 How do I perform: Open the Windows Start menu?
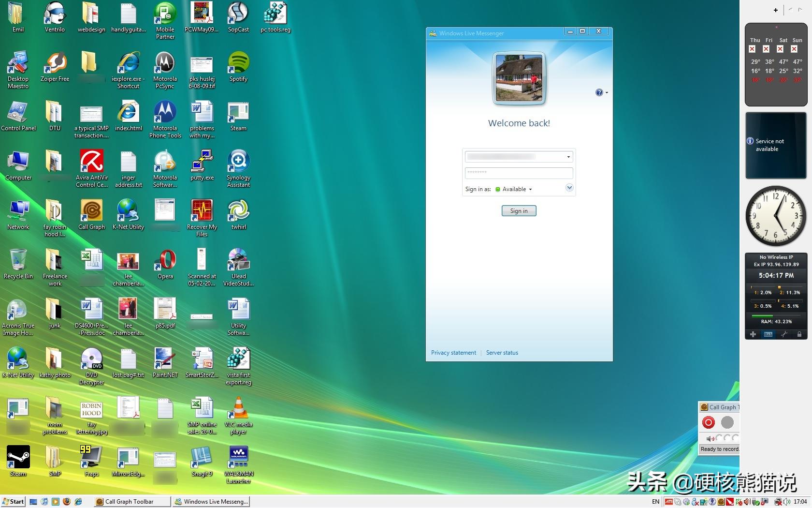tap(13, 502)
